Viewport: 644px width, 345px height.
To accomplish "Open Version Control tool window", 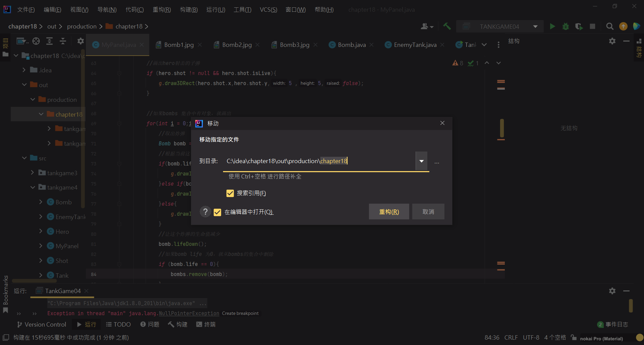I will [x=42, y=324].
